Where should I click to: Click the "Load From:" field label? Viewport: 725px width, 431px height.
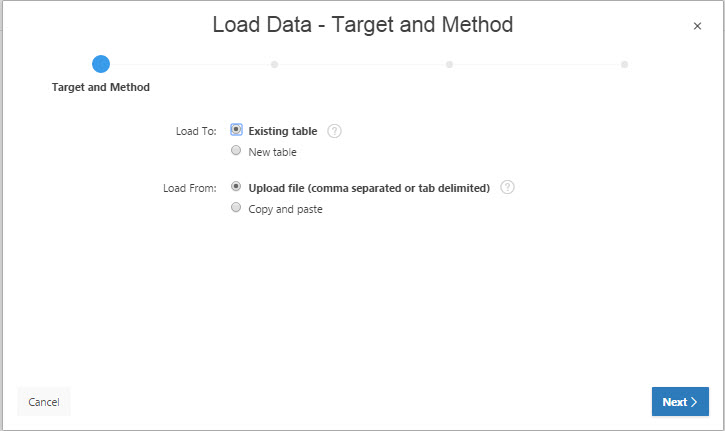(x=189, y=187)
